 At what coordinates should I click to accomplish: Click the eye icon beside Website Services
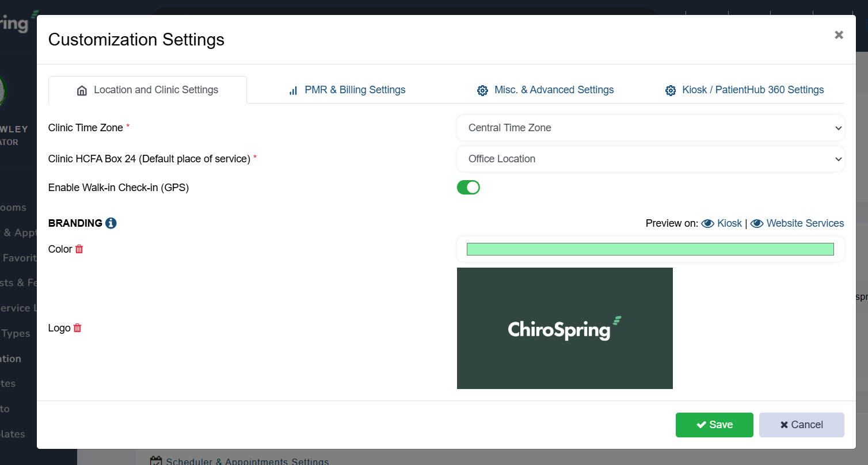pyautogui.click(x=757, y=223)
